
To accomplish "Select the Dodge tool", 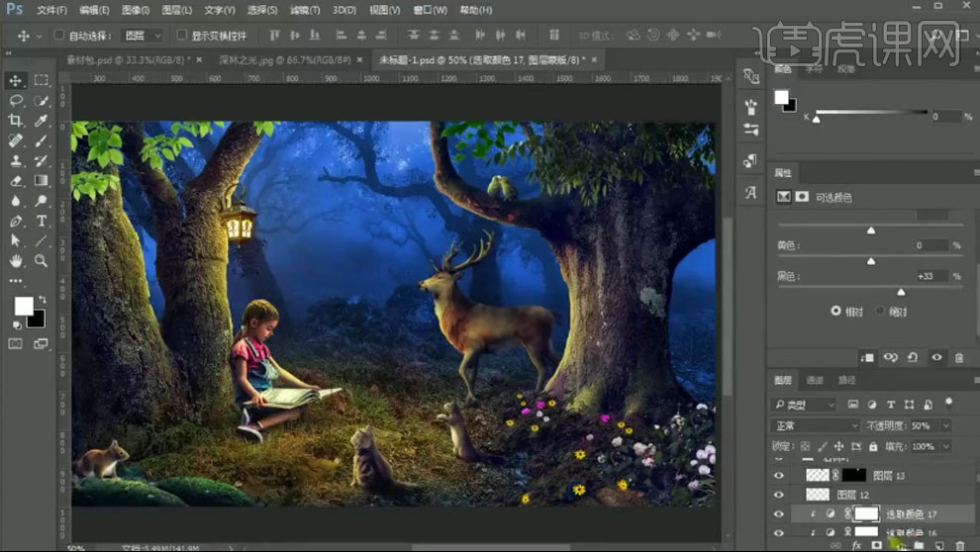I will pyautogui.click(x=42, y=201).
